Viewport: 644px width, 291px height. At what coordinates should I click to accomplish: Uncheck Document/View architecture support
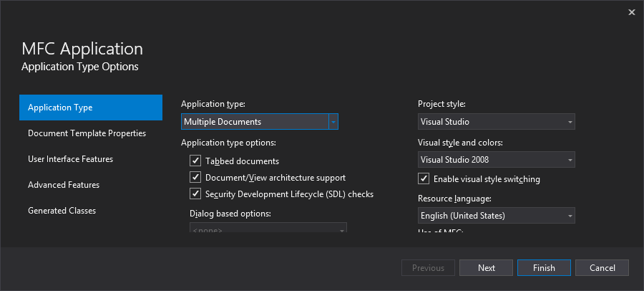[x=195, y=177]
